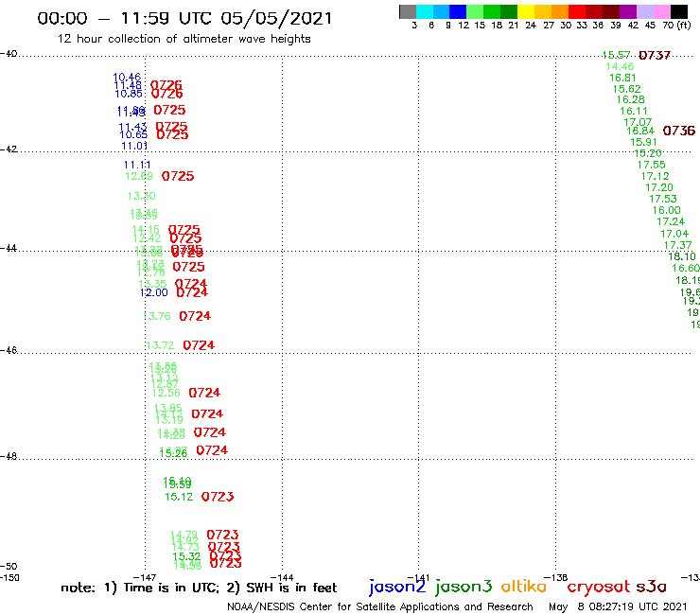Click the '16.81' wave height value
Image resolution: width=700 pixels, height=615 pixels.
(x=622, y=78)
